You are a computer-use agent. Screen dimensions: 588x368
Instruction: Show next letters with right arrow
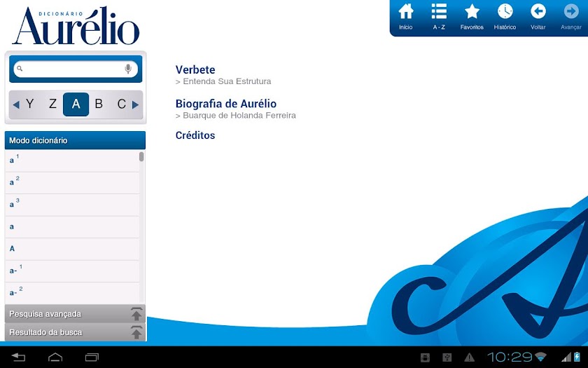click(135, 104)
